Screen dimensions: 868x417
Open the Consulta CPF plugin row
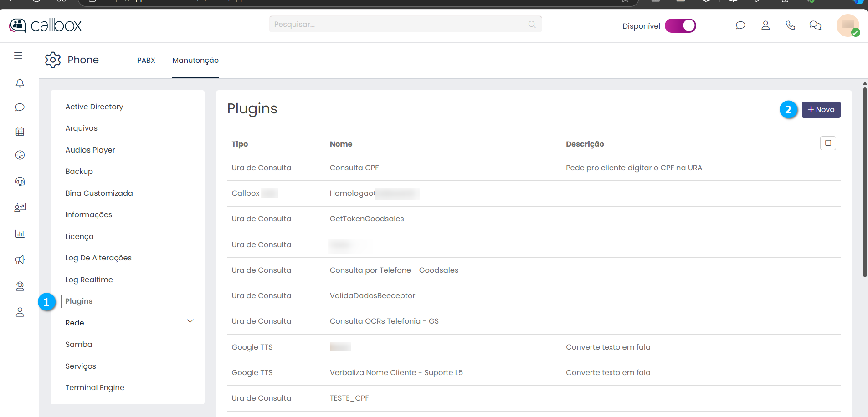(x=354, y=168)
